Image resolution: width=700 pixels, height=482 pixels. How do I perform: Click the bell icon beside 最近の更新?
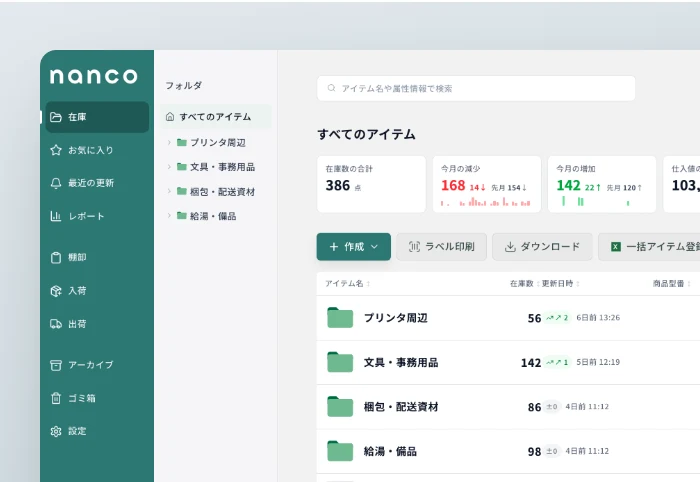56,183
